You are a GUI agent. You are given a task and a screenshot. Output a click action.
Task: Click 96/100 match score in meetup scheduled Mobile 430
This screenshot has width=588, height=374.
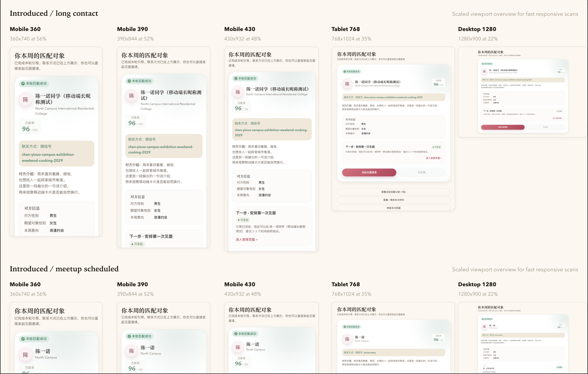242,362
